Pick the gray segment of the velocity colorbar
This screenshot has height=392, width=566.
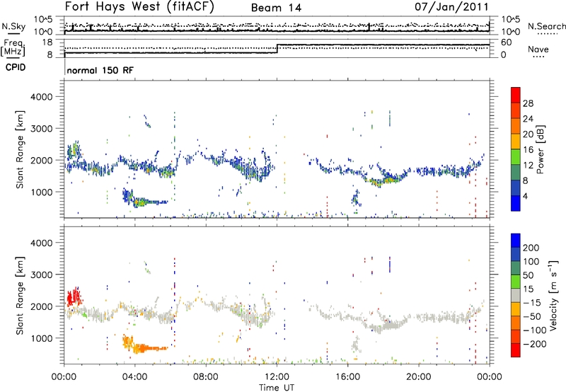(516, 295)
